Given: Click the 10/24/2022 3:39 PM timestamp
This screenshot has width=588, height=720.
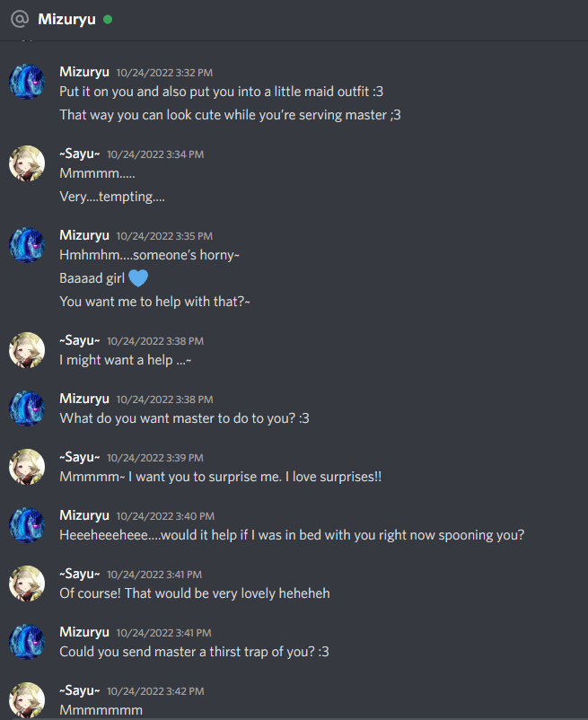Looking at the screenshot, I should (x=155, y=458).
